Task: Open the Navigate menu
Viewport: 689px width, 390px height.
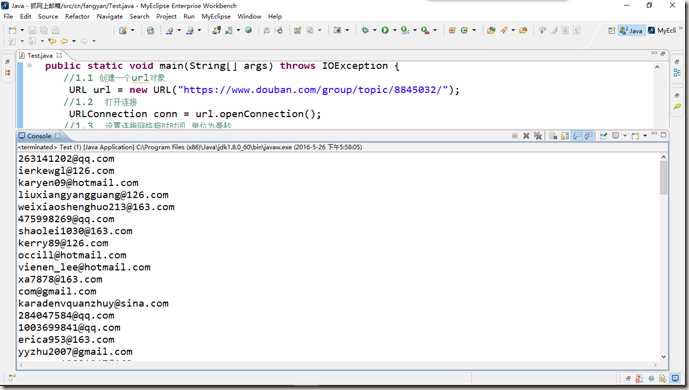Action: [110, 16]
